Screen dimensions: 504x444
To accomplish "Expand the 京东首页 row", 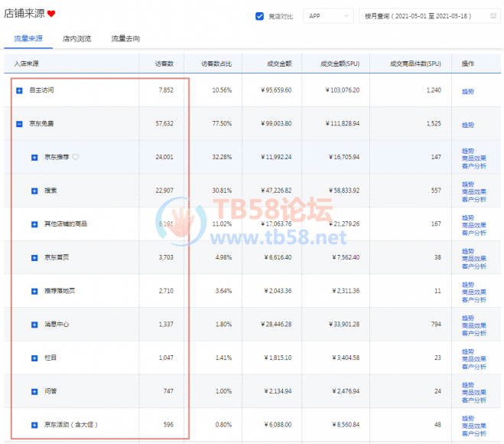I will coord(34,258).
